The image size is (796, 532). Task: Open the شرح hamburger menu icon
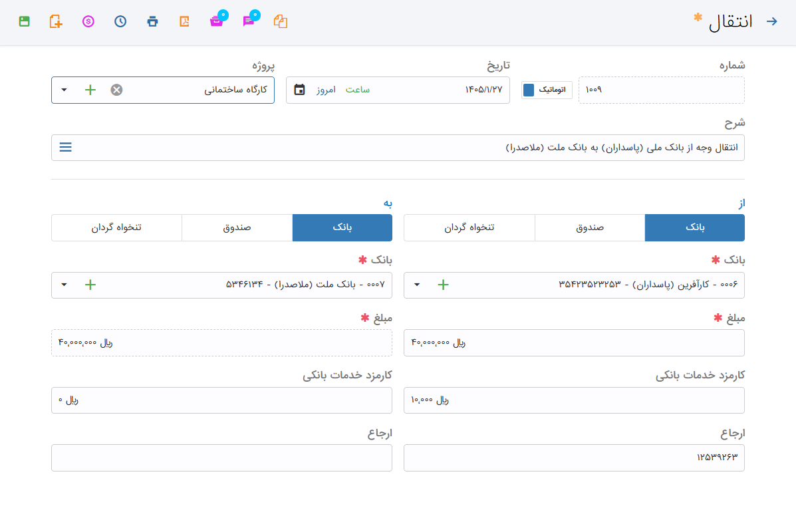pyautogui.click(x=65, y=147)
